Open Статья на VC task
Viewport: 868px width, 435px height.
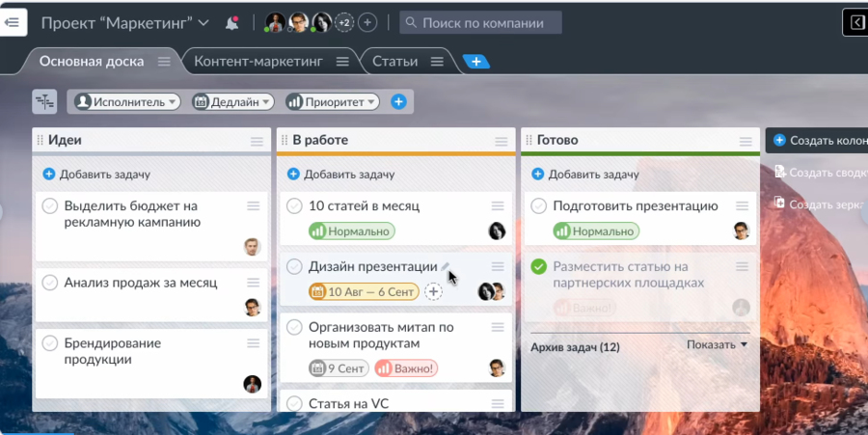(349, 404)
